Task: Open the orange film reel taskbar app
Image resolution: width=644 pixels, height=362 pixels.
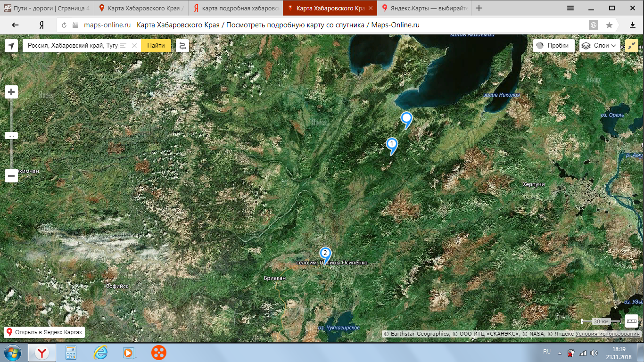Action: [x=159, y=353]
